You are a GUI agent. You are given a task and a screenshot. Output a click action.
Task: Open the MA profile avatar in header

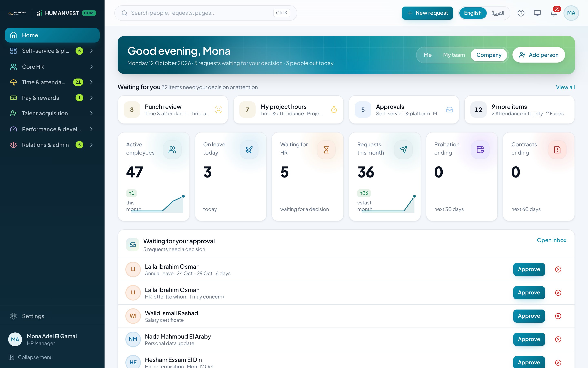pyautogui.click(x=571, y=13)
